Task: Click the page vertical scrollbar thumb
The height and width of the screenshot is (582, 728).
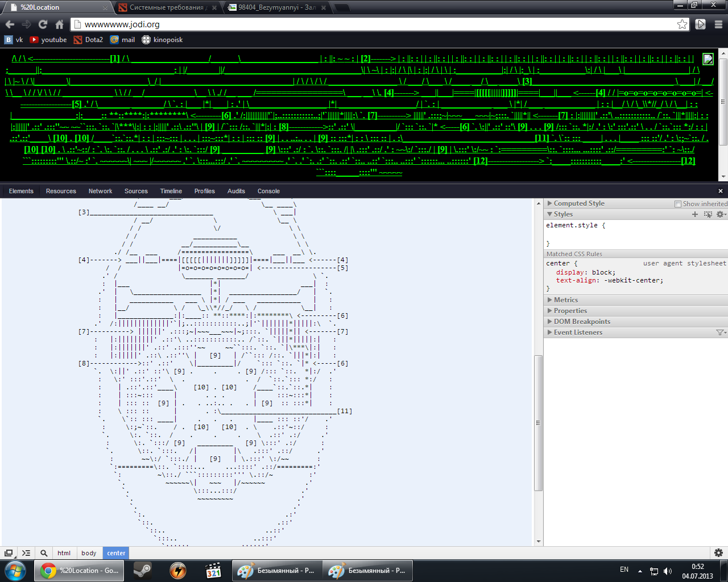Action: point(723,101)
